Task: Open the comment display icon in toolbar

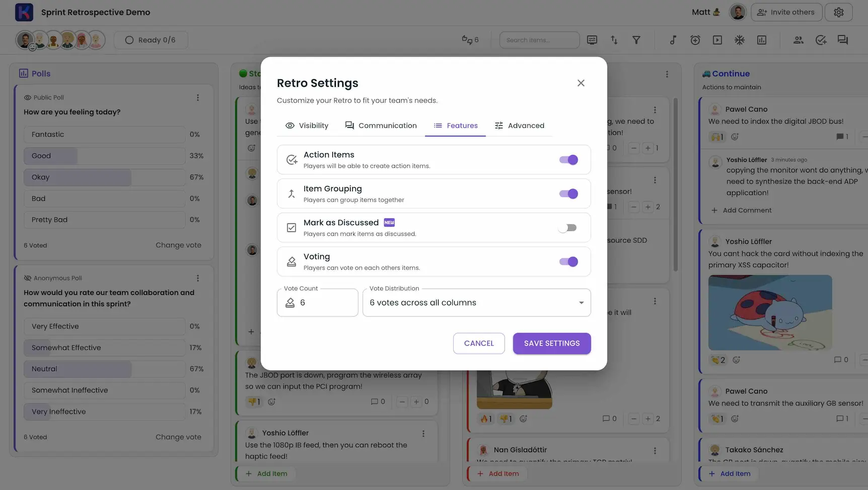Action: coord(592,40)
